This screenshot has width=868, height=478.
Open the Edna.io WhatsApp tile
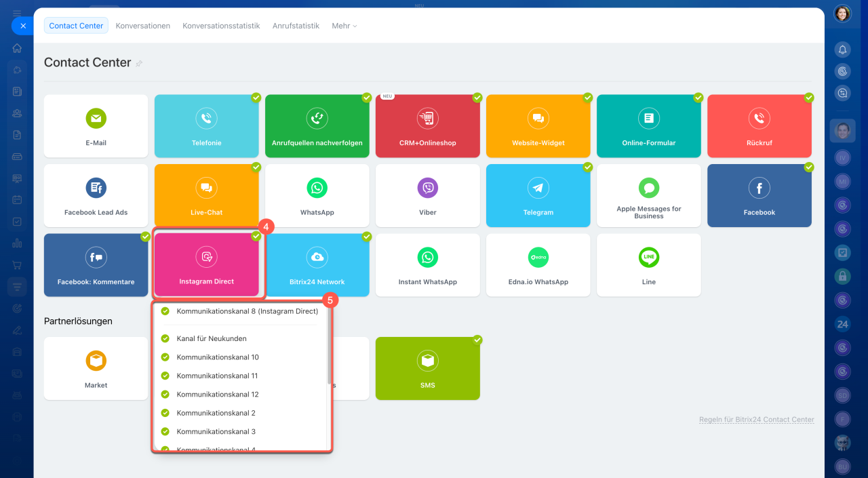tap(538, 265)
